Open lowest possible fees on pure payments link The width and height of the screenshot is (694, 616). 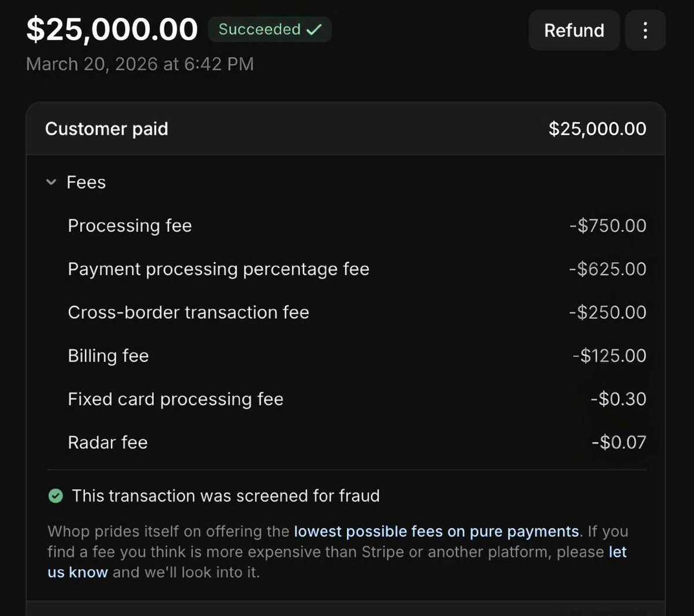(x=436, y=531)
